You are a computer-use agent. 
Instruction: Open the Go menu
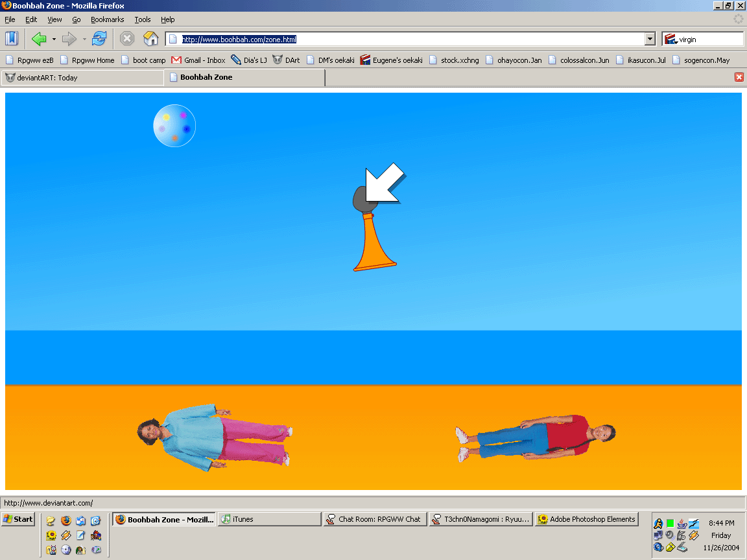[x=77, y=19]
